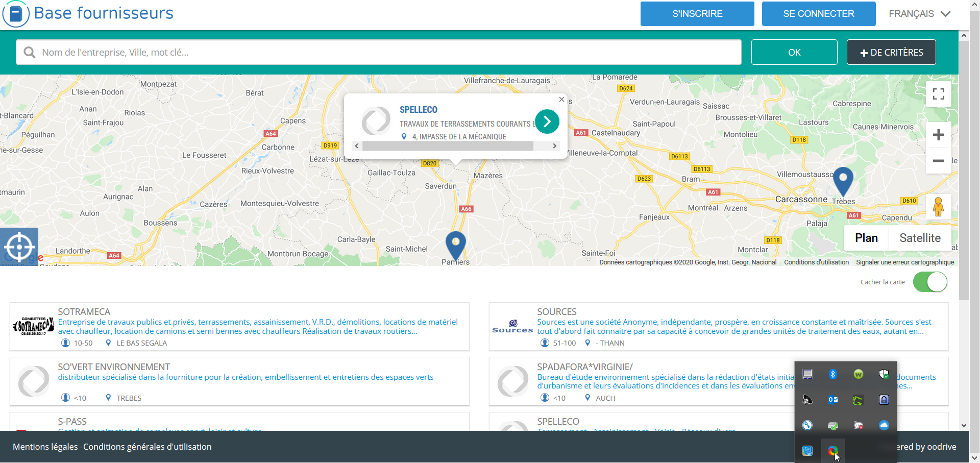Click the SO'VERT ENVIRONNEMENT description text
Image resolution: width=980 pixels, height=463 pixels.
pos(246,377)
